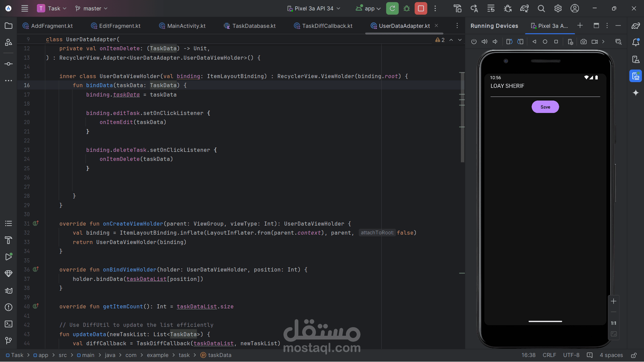Open Notifications bell on right sidebar
Image resolution: width=644 pixels, height=362 pixels.
pos(636,42)
